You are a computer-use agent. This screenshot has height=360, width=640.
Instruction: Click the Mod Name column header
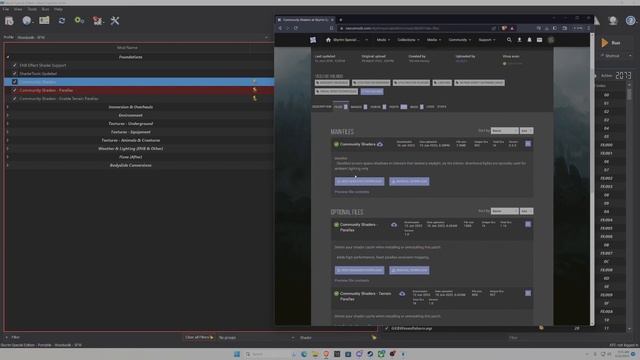click(x=127, y=48)
